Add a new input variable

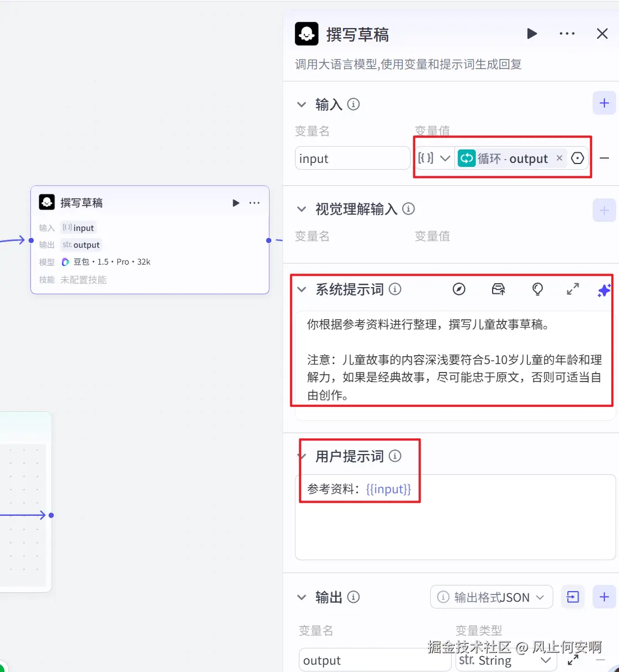pos(604,103)
